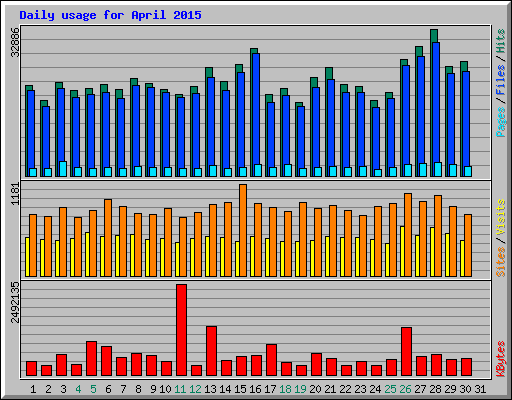Click the Hits legend label

[500, 41]
